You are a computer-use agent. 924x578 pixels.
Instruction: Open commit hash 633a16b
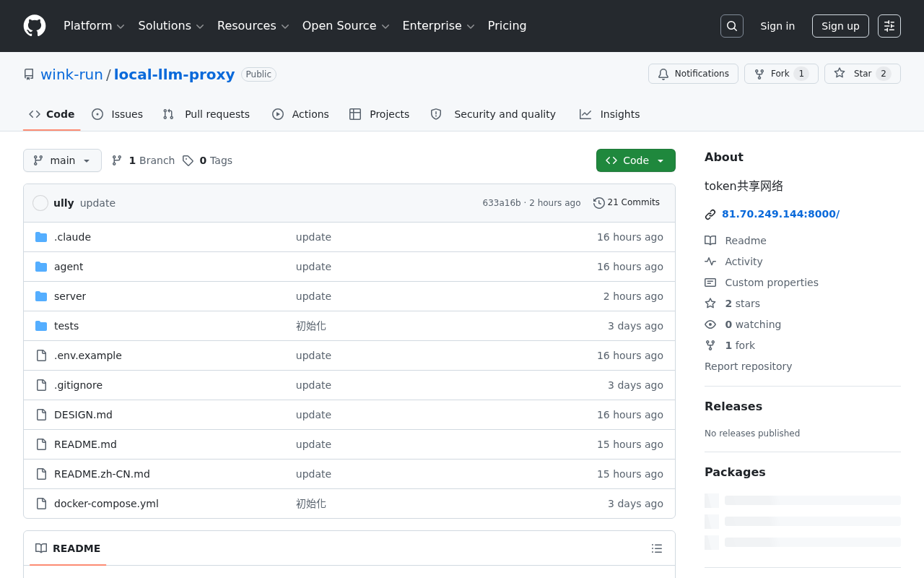point(502,203)
